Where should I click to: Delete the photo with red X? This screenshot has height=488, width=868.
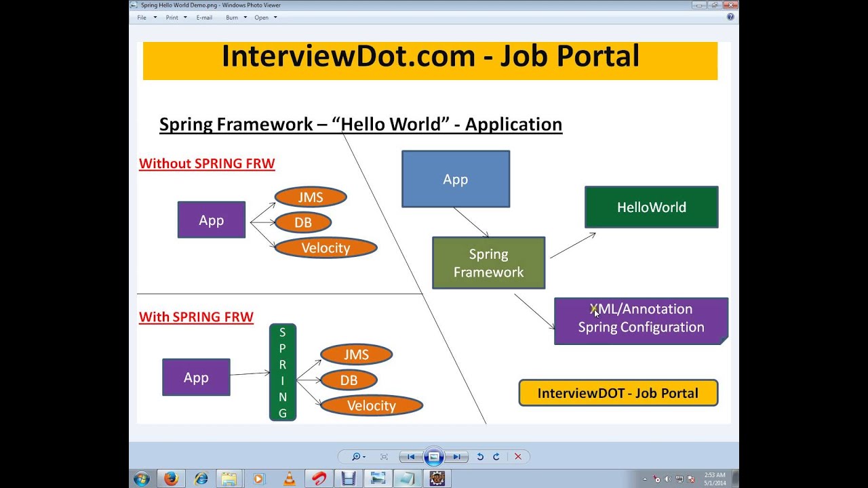[518, 457]
